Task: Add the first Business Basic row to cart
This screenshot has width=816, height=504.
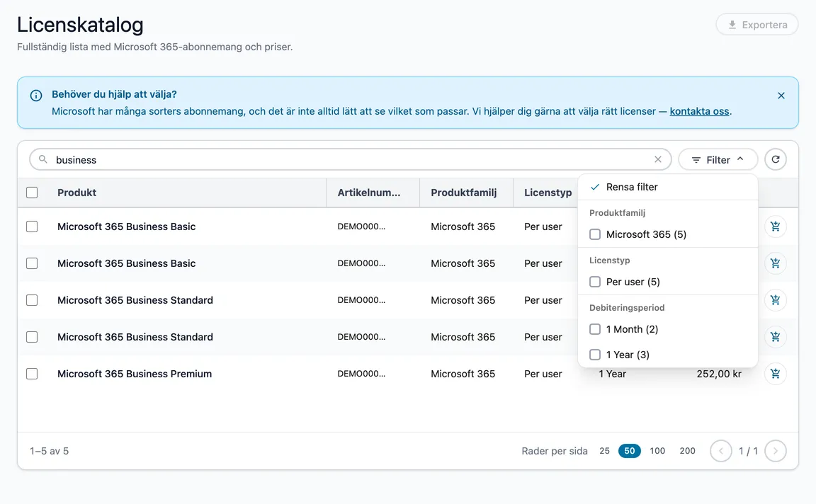Action: pos(776,227)
